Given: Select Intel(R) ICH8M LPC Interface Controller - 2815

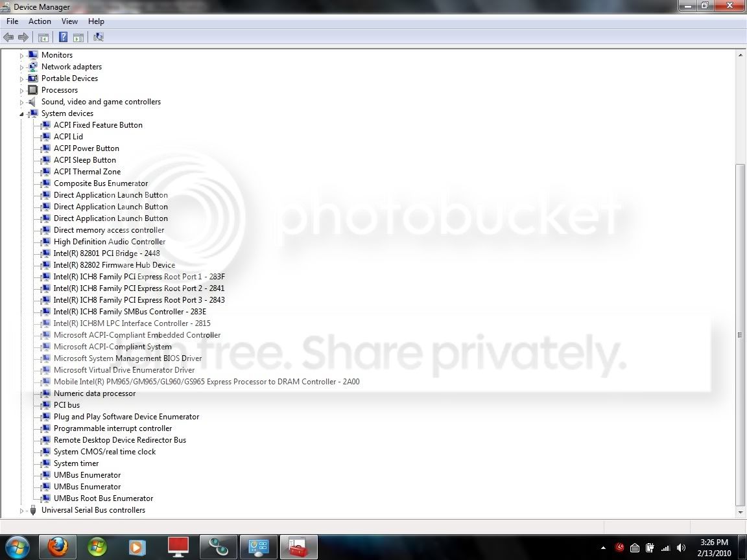Looking at the screenshot, I should [132, 323].
